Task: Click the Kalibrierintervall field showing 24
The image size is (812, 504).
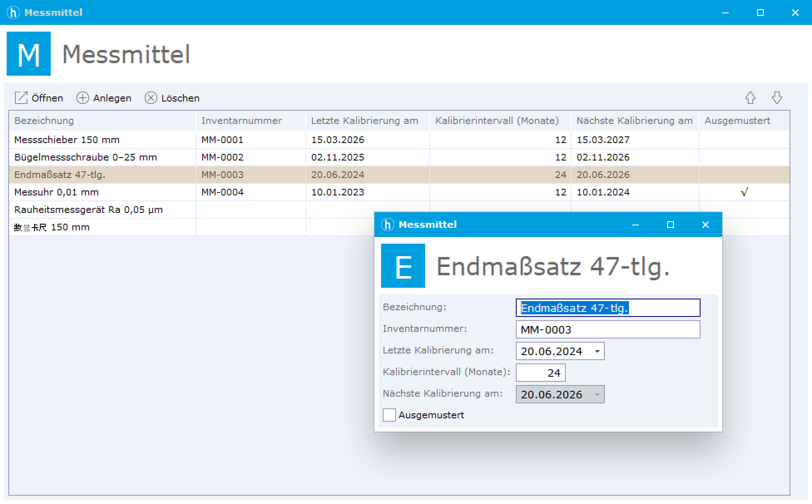Action: pyautogui.click(x=540, y=373)
